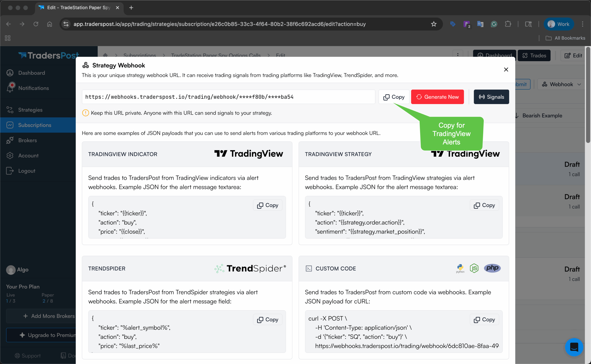Copy the TrendSpider JSON payload

[267, 319]
